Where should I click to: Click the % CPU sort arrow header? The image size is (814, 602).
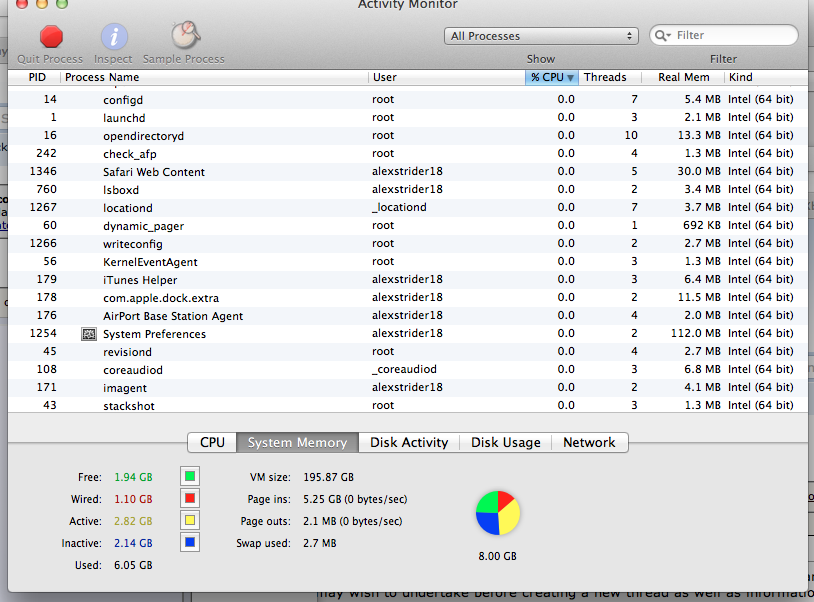click(552, 77)
